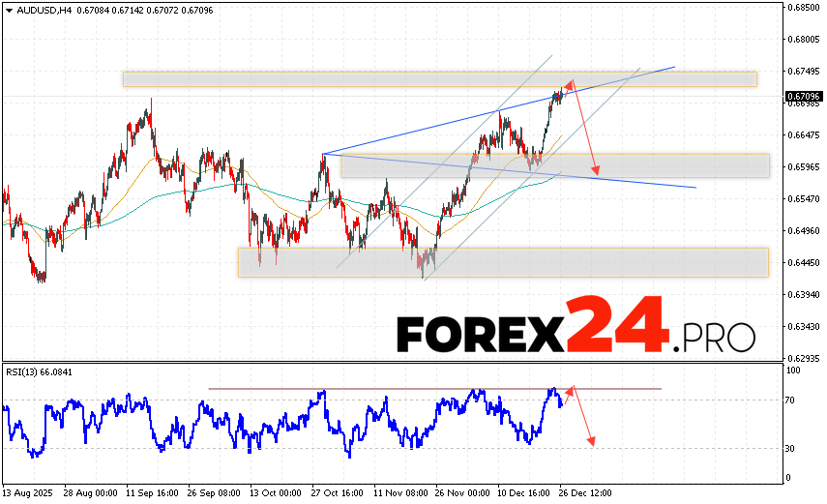
Task: Click the red down arrowhead in the RSI panel
Action: pyautogui.click(x=590, y=442)
